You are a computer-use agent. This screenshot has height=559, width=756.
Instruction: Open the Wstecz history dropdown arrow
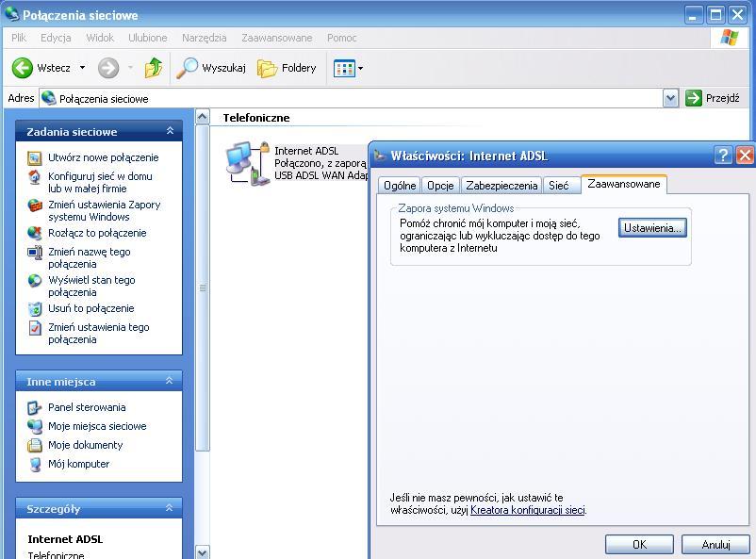point(82,68)
